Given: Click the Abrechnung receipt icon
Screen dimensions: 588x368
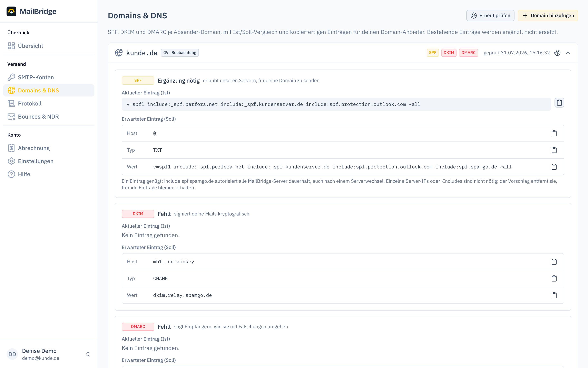Looking at the screenshot, I should 11,148.
